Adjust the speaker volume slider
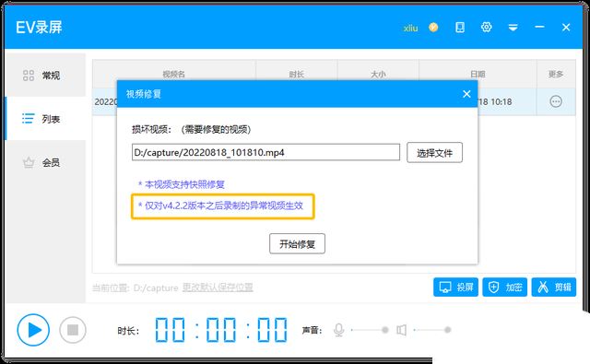This screenshot has height=364, width=590. click(x=432, y=330)
